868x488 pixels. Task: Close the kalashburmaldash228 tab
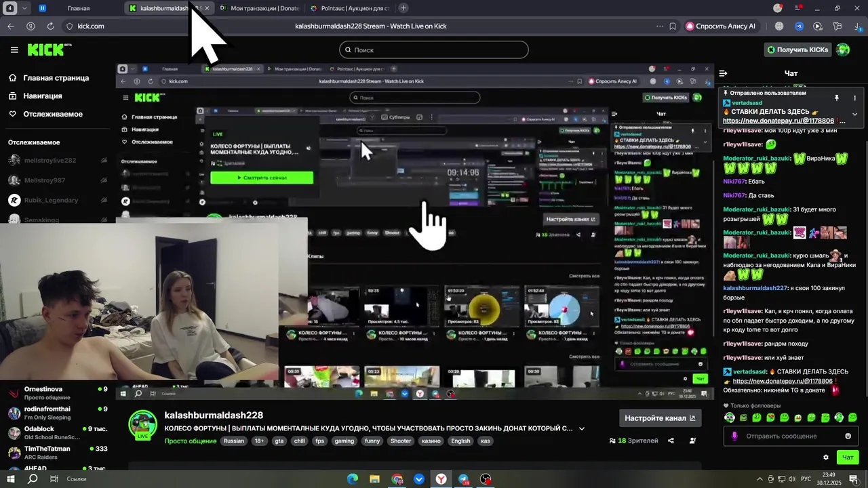tap(206, 8)
